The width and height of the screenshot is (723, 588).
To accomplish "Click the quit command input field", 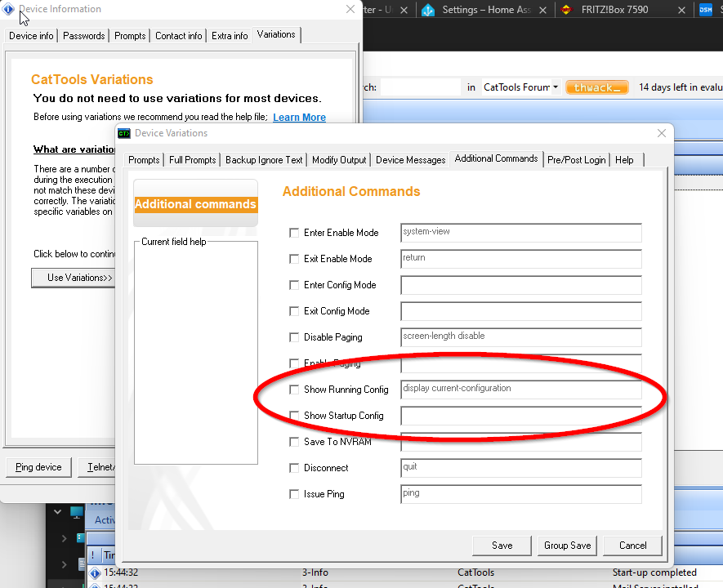I will 521,468.
